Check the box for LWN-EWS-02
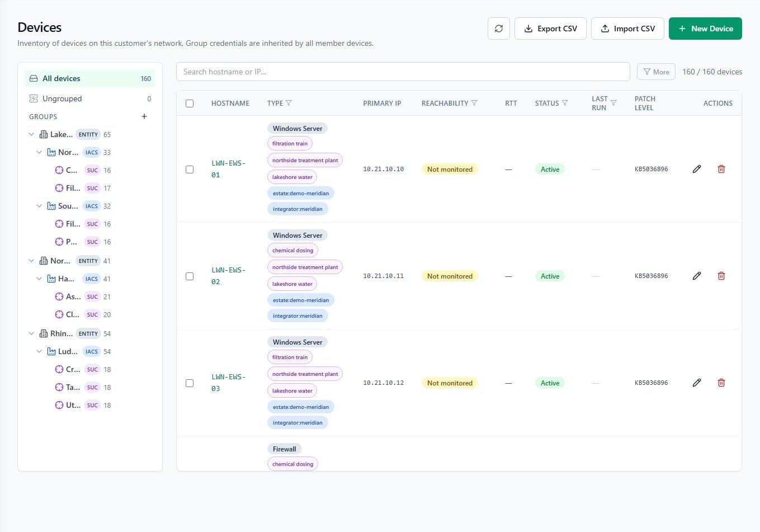Viewport: 760px width, 532px height. click(x=190, y=276)
